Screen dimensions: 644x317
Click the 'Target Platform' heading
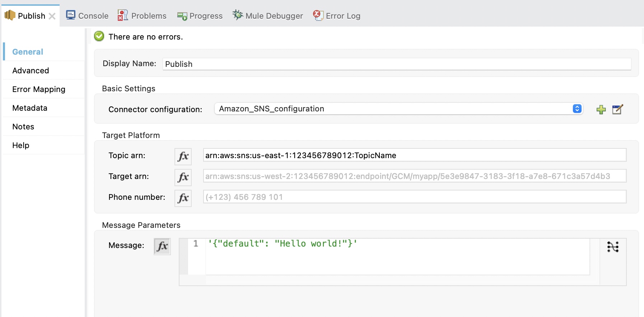pyautogui.click(x=131, y=135)
